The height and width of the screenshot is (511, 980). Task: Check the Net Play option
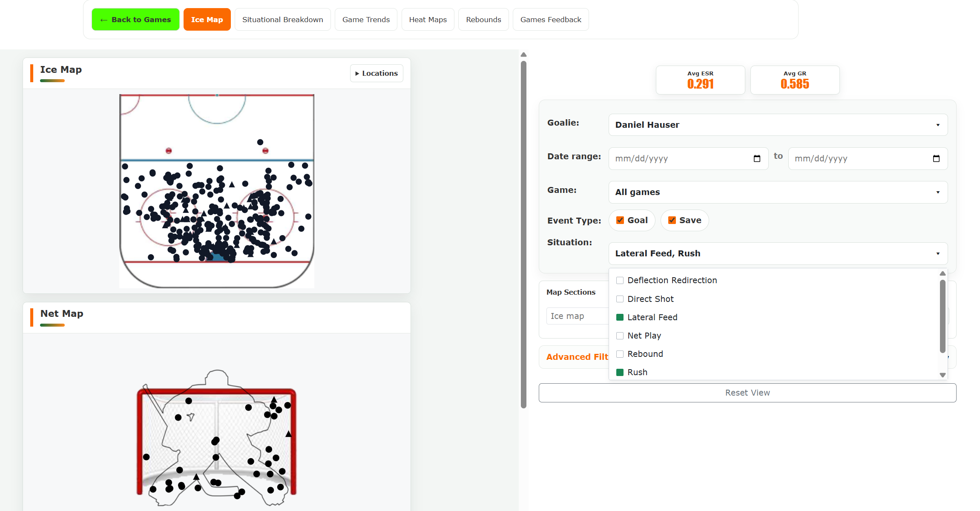click(620, 336)
